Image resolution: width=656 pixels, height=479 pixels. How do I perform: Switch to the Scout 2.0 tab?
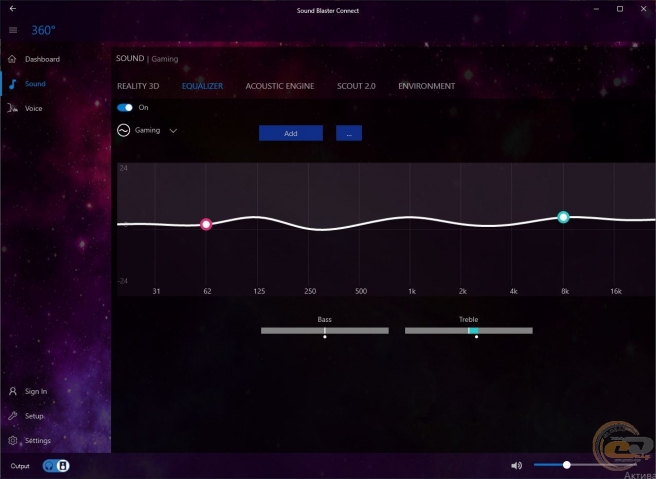(x=356, y=86)
